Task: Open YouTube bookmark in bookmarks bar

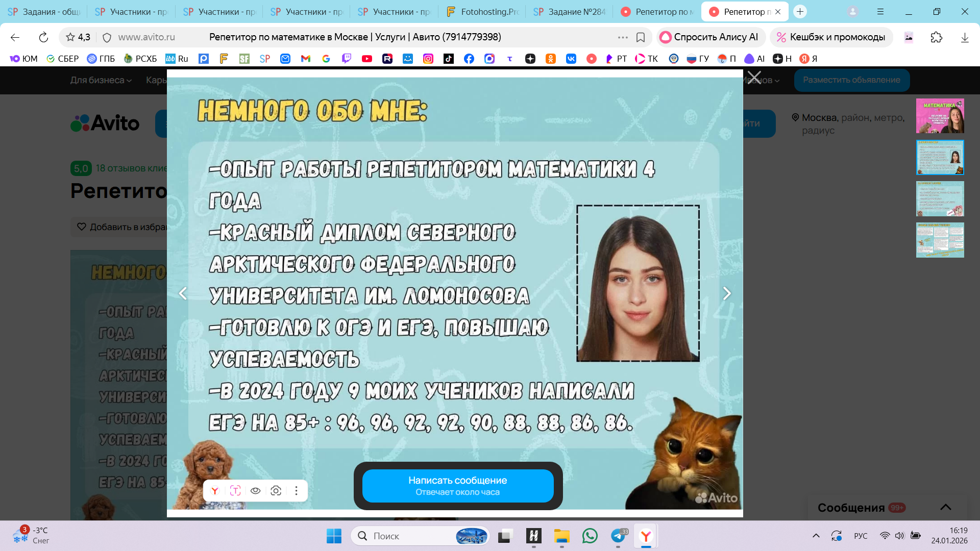Action: pyautogui.click(x=367, y=59)
